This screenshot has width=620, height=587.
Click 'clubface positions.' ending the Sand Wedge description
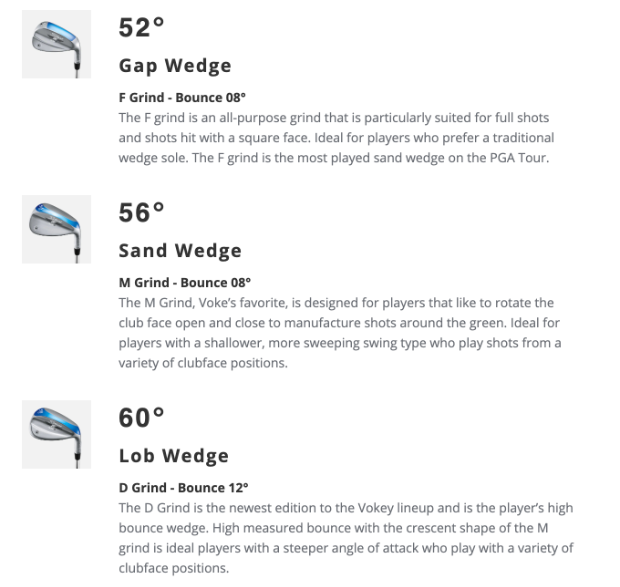(x=232, y=363)
